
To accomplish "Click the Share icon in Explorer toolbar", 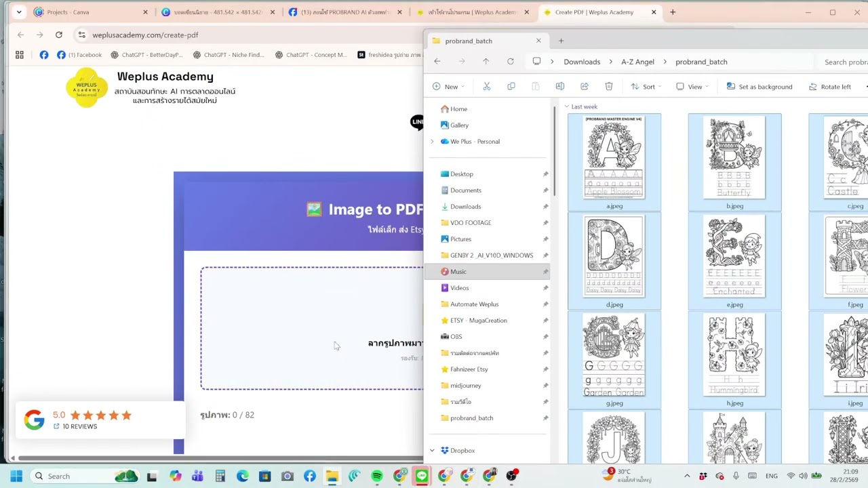I will pos(585,87).
